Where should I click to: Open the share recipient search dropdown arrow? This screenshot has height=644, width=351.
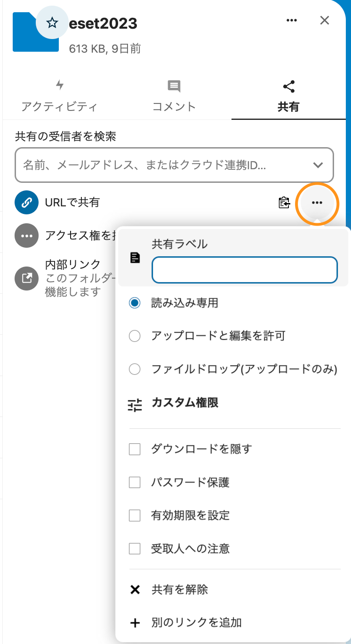(318, 165)
